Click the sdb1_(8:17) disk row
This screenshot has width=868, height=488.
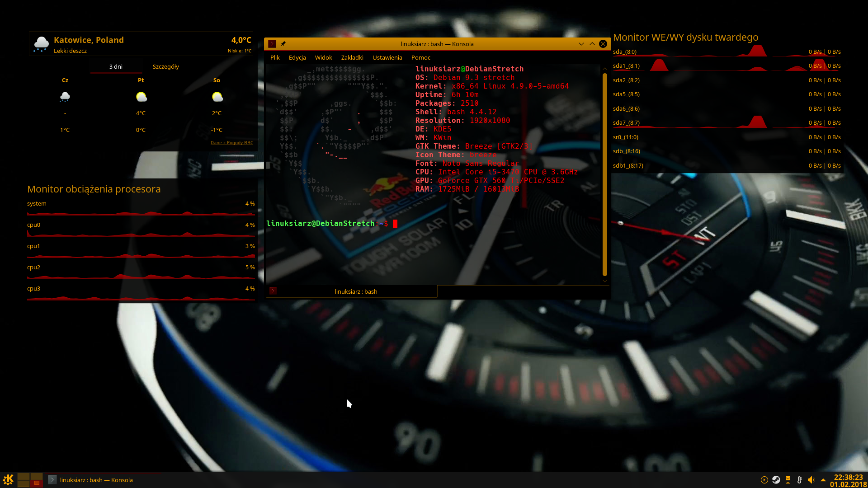[727, 165]
